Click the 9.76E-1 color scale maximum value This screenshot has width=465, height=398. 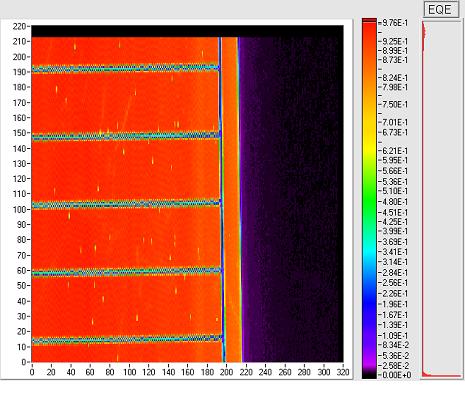395,23
